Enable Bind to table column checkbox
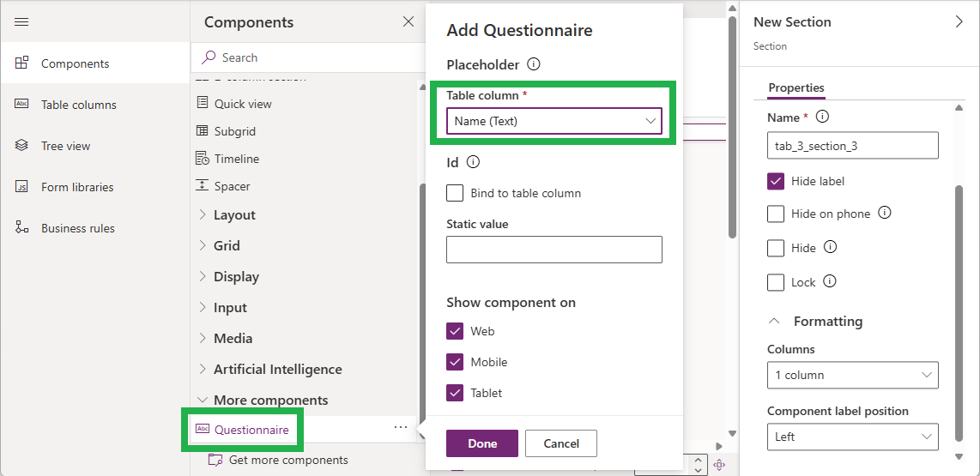 [x=455, y=193]
